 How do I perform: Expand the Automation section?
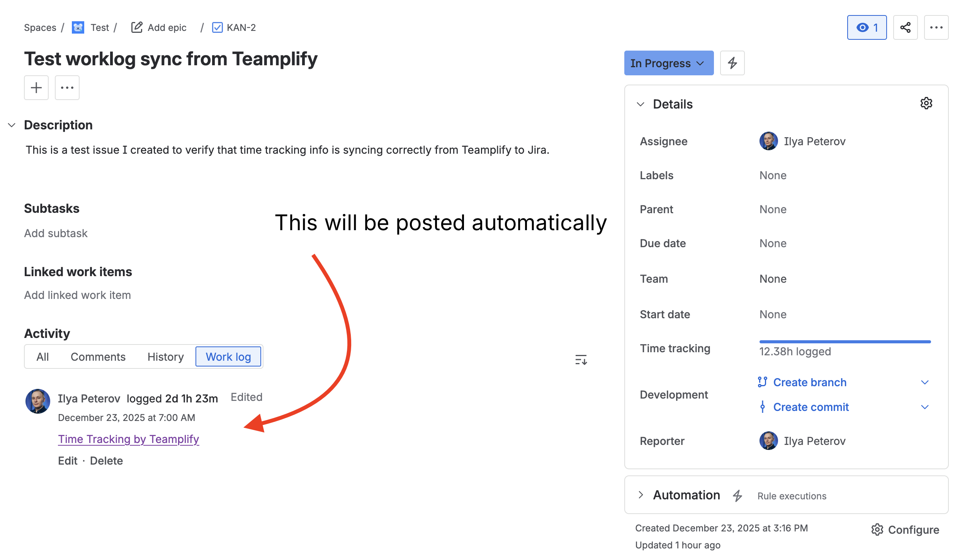641,495
